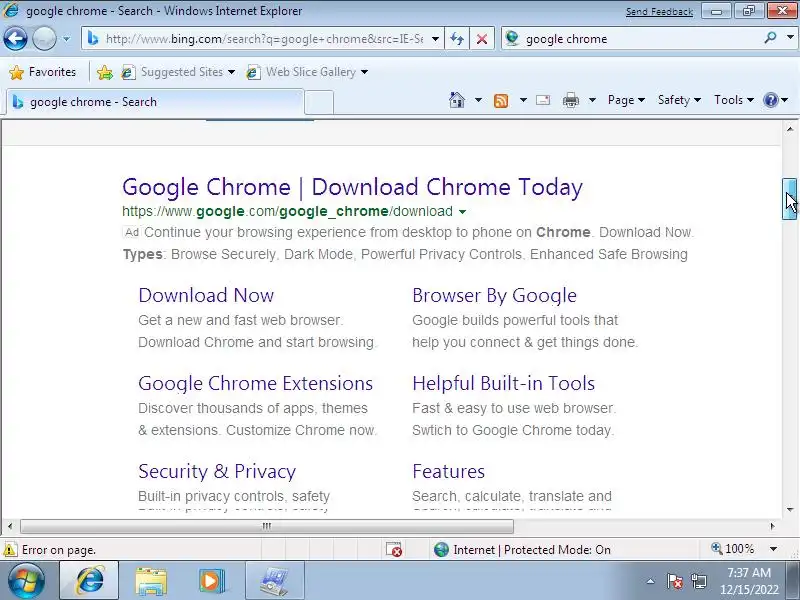Open the Favorites center
Screen dimensions: 800x600
[43, 72]
